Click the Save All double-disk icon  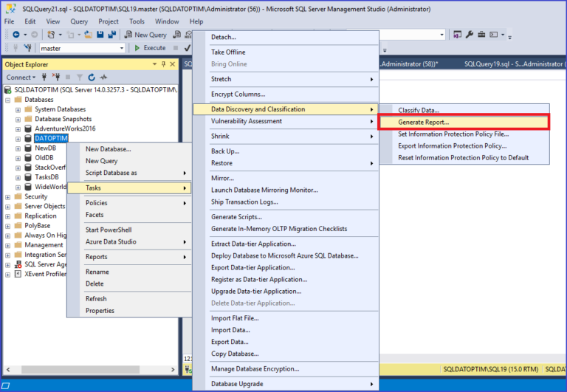[112, 35]
